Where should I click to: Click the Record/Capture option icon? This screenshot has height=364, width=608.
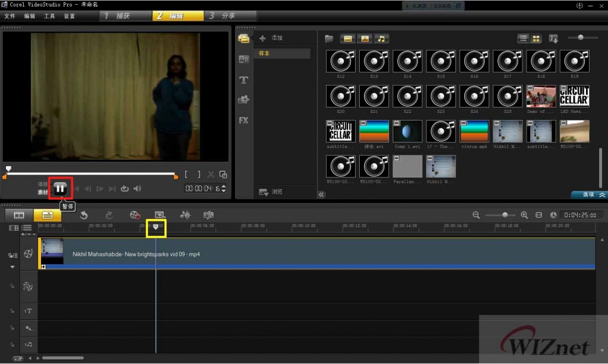coord(135,215)
